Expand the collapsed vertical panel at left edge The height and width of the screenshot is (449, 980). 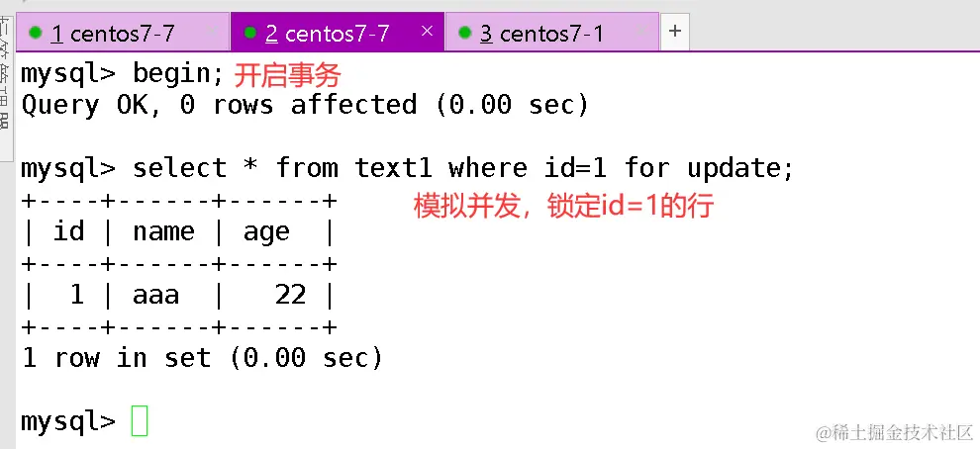(6, 79)
